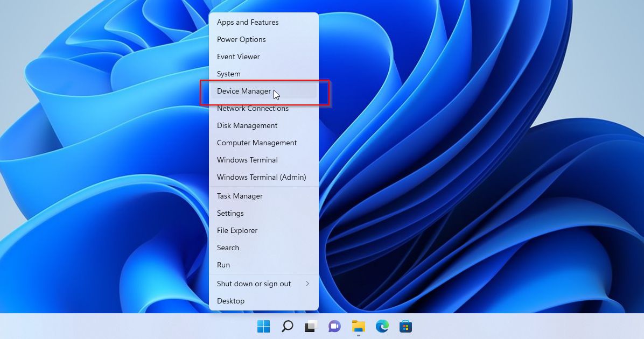The image size is (644, 339).
Task: Open the Microsoft Store from the taskbar
Action: (405, 326)
